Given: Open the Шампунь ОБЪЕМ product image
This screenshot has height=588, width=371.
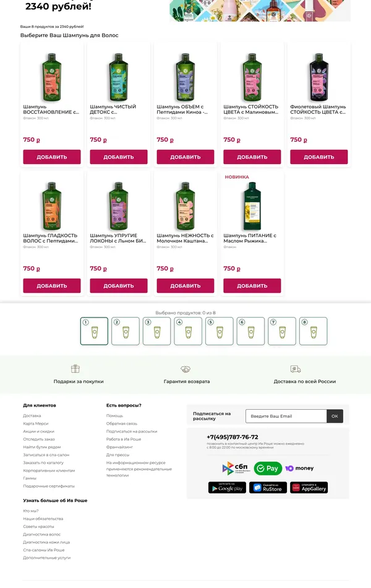Looking at the screenshot, I should click(x=185, y=77).
